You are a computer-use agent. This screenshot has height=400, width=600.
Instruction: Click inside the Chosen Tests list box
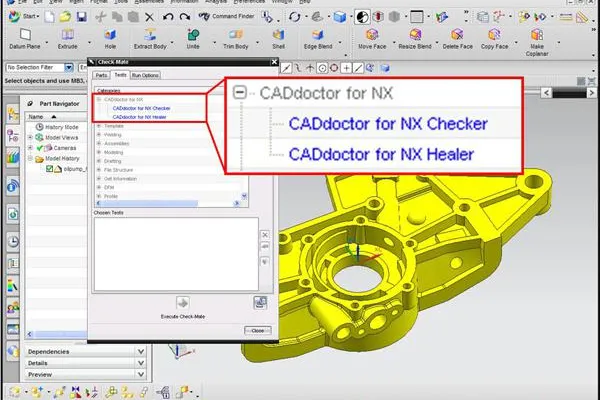click(x=176, y=254)
